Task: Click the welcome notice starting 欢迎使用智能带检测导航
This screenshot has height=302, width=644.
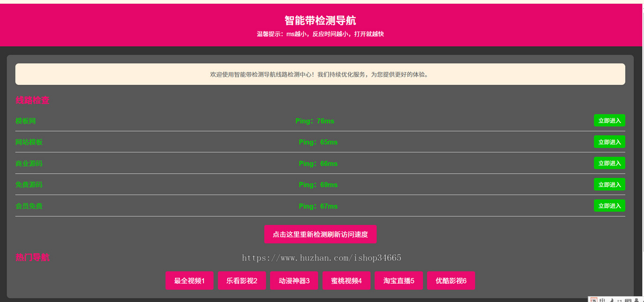Action: click(x=320, y=74)
